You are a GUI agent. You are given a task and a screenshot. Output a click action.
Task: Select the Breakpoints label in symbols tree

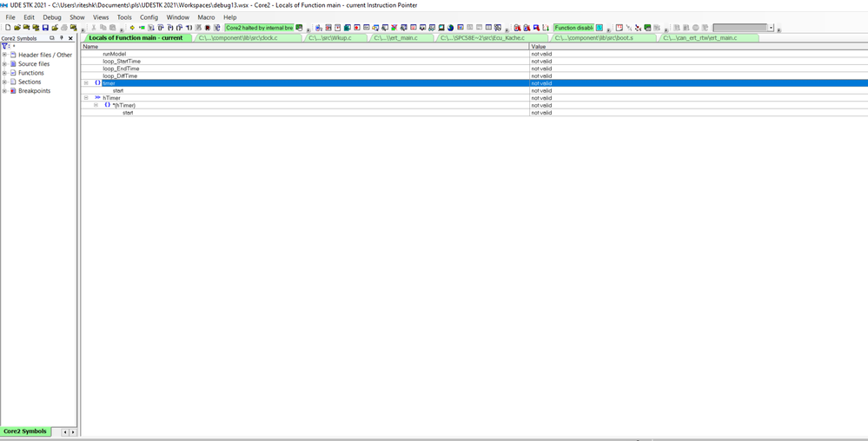[x=35, y=91]
